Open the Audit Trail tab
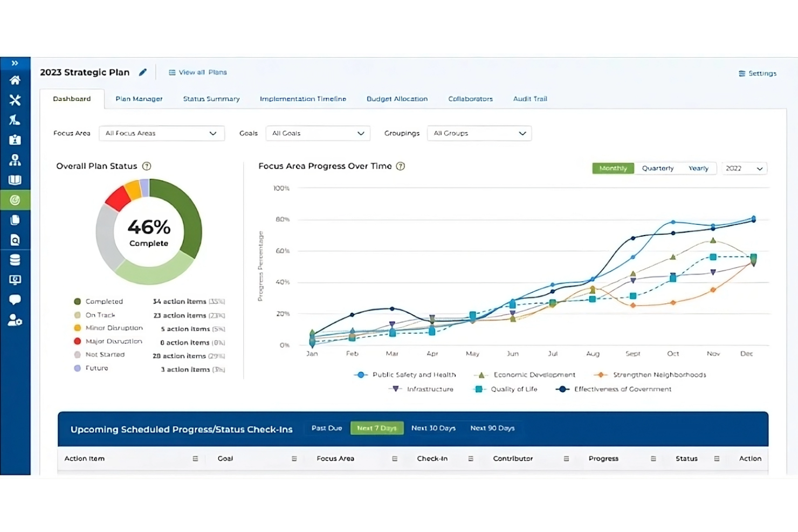 coord(529,99)
